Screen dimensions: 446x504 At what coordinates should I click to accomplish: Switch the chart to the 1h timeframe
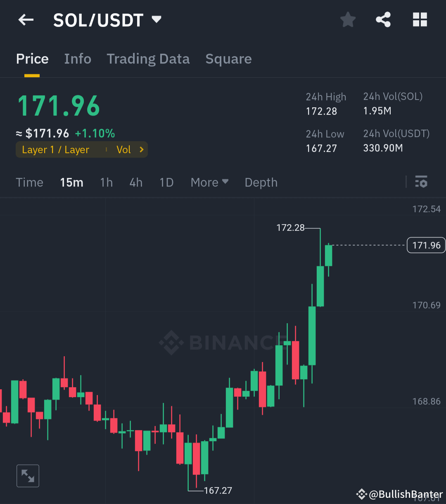click(106, 182)
